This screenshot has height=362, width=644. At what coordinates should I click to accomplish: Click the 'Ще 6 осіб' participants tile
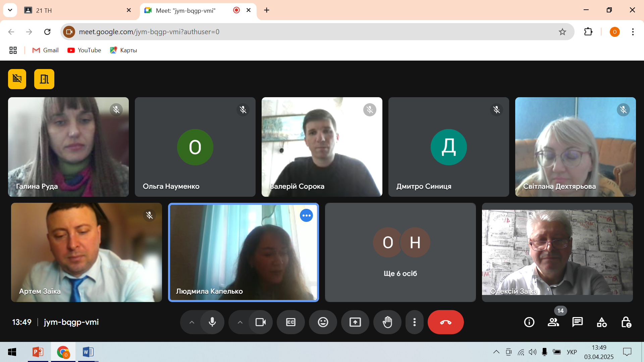pyautogui.click(x=400, y=252)
